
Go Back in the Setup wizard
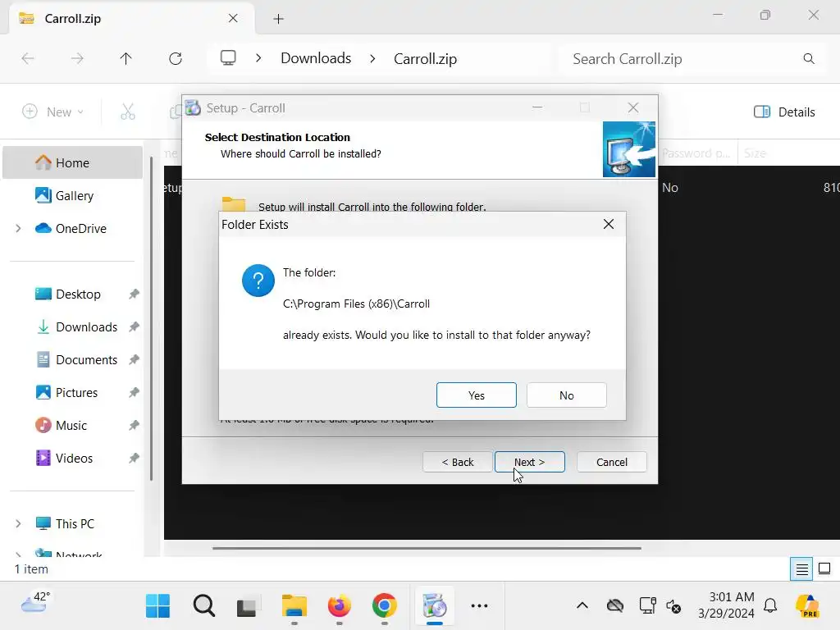click(458, 462)
